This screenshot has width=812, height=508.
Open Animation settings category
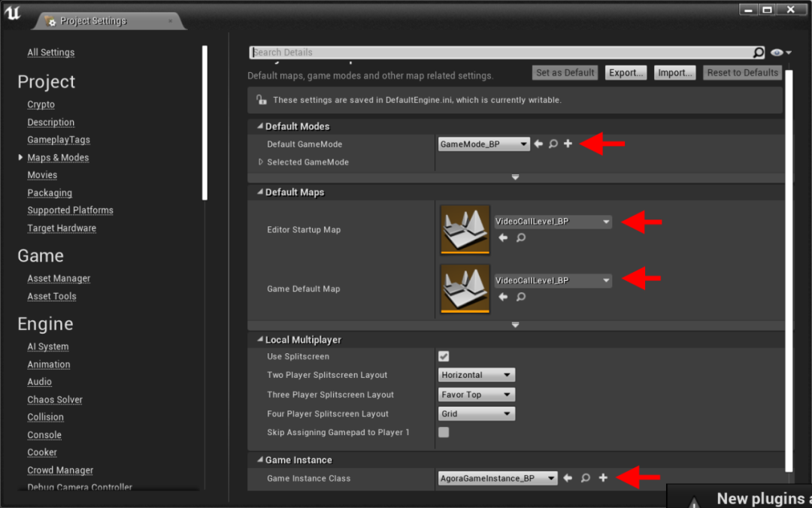click(49, 364)
